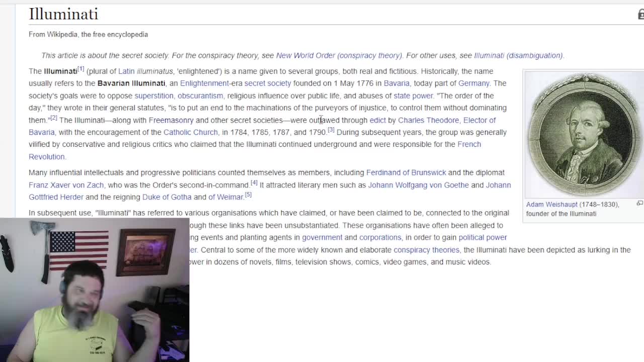The image size is (644, 362).
Task: Click the enlarge icon beside the Weishaupt caption
Action: tap(639, 203)
